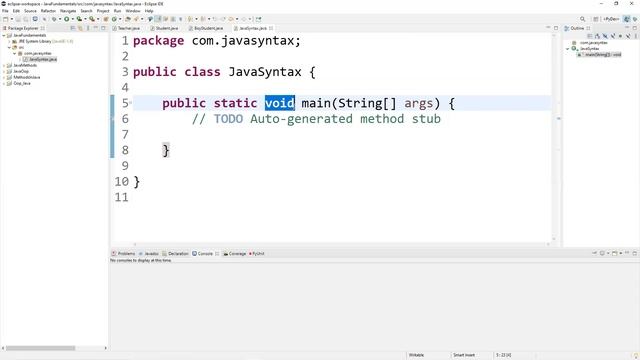Select JavaSyntax.java in Package Explorer
The height and width of the screenshot is (360, 640).
42,59
